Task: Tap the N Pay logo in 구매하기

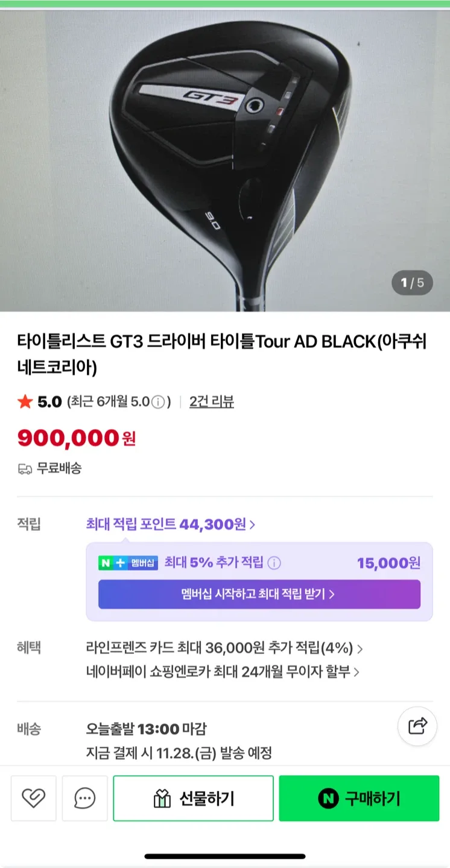Action: point(328,799)
